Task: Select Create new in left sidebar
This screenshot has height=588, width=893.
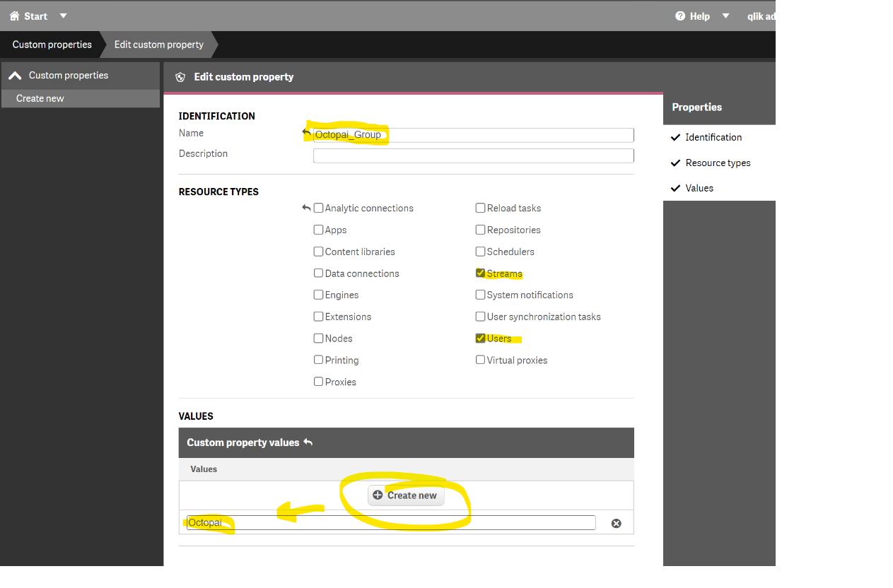Action: (x=40, y=98)
